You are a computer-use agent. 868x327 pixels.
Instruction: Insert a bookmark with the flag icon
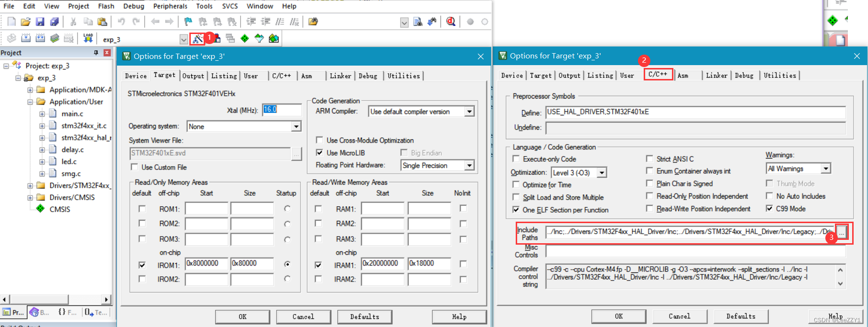188,22
